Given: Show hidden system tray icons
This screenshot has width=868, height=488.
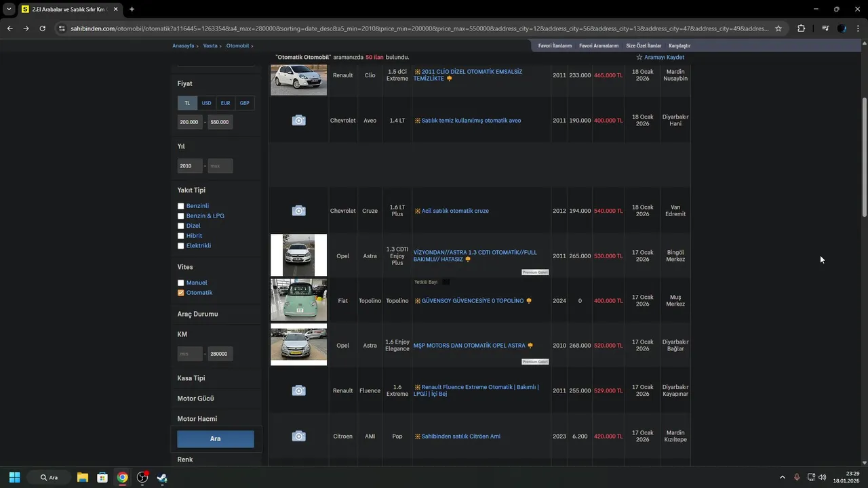Looking at the screenshot, I should tap(782, 477).
